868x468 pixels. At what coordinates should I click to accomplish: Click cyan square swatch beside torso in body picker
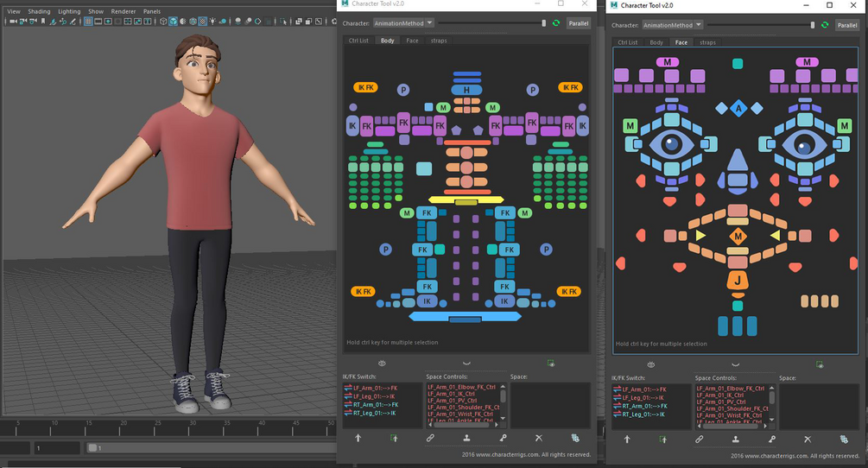pos(424,168)
